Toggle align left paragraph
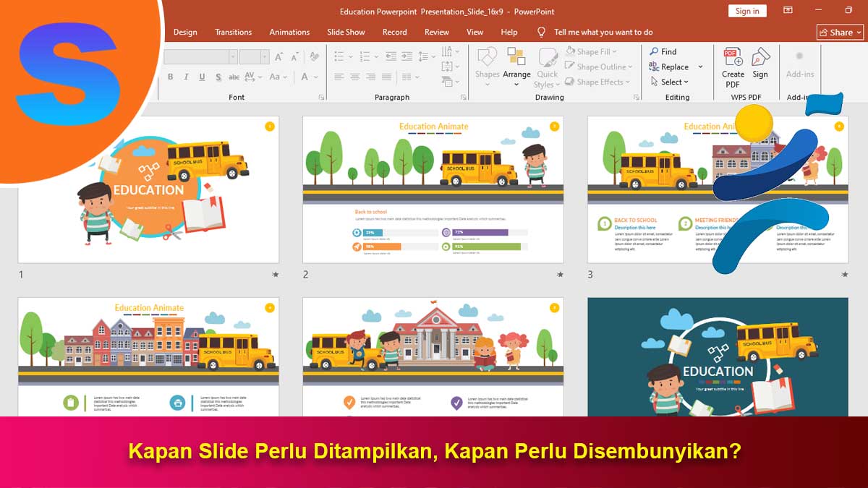The height and width of the screenshot is (488, 868). [x=339, y=77]
